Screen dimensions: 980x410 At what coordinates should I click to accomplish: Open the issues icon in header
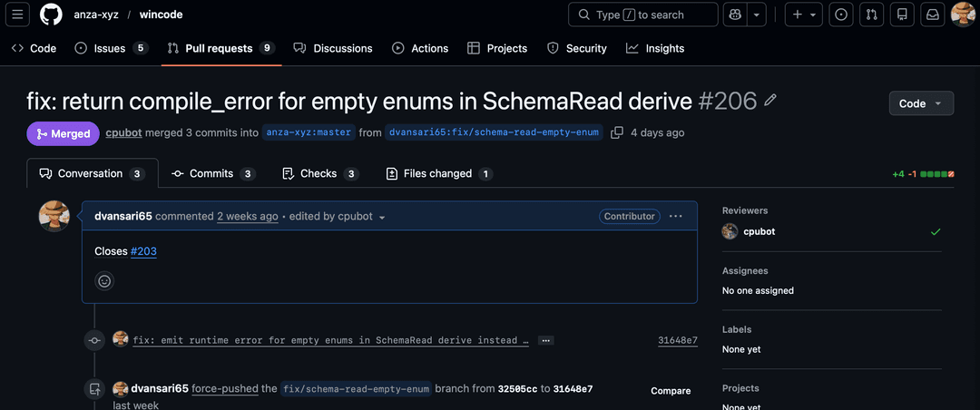pyautogui.click(x=841, y=15)
